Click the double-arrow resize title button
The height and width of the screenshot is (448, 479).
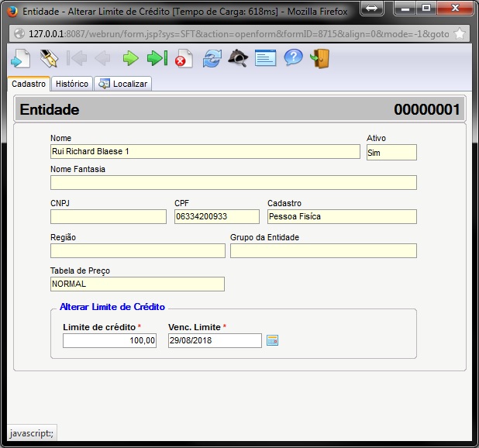tap(372, 8)
